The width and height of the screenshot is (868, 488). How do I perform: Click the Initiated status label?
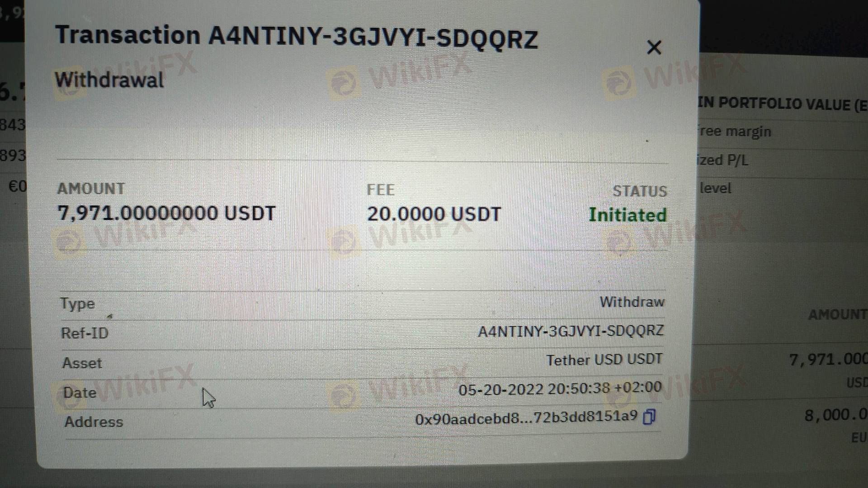click(627, 215)
